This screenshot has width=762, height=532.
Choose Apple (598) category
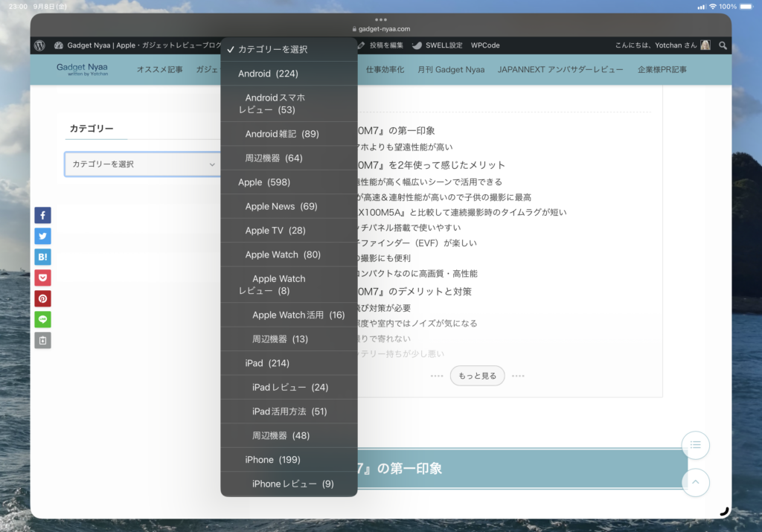289,182
